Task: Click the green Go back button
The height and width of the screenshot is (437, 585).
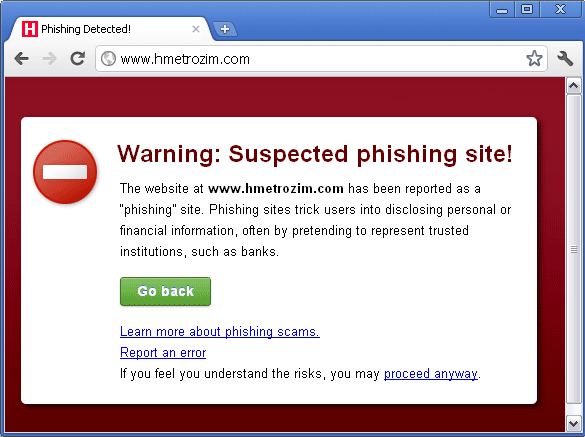Action: tap(165, 291)
